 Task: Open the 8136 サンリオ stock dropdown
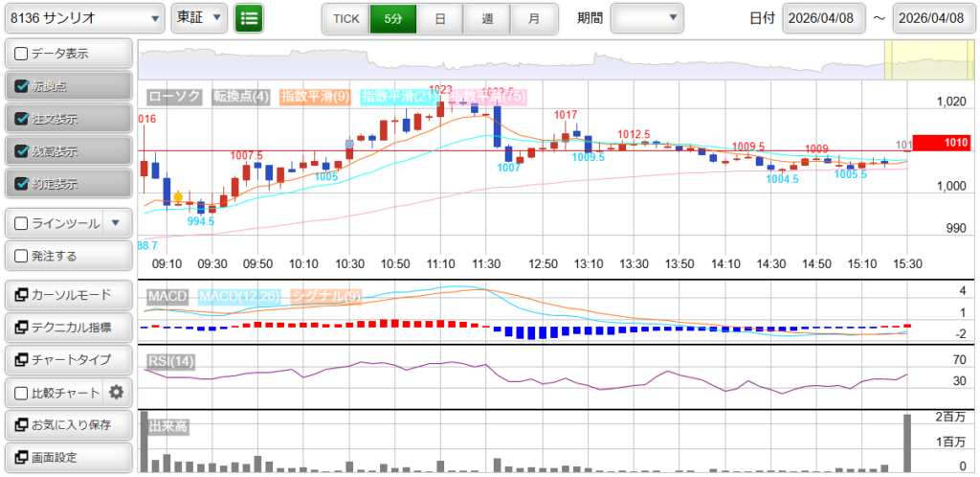[x=84, y=17]
